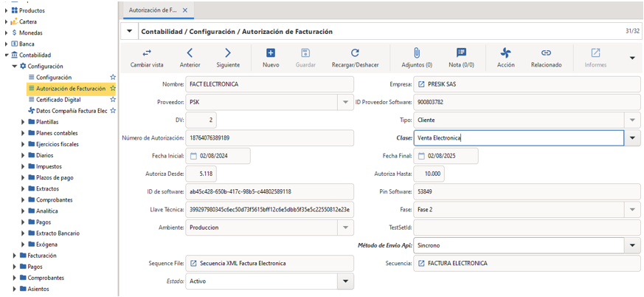Open the Proveedor PSK dropdown
This screenshot has height=297, width=644.
(x=345, y=103)
